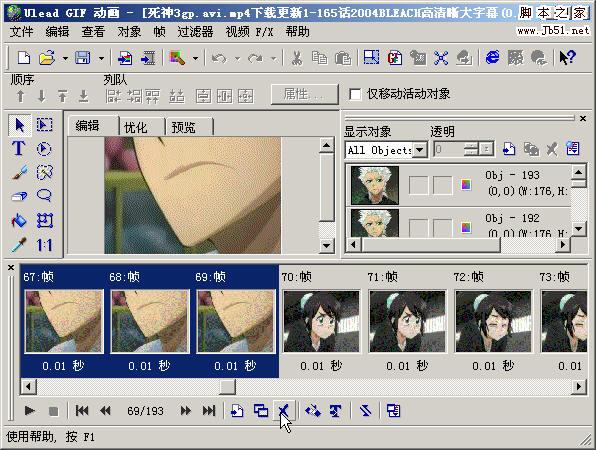The image size is (596, 450).
Task: Click the Add image toolbar icon
Action: (x=125, y=58)
